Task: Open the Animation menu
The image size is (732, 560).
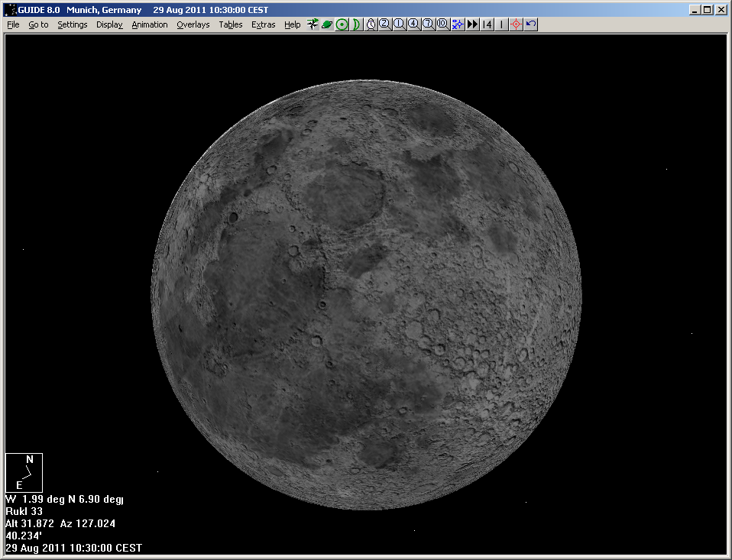Action: (x=149, y=24)
